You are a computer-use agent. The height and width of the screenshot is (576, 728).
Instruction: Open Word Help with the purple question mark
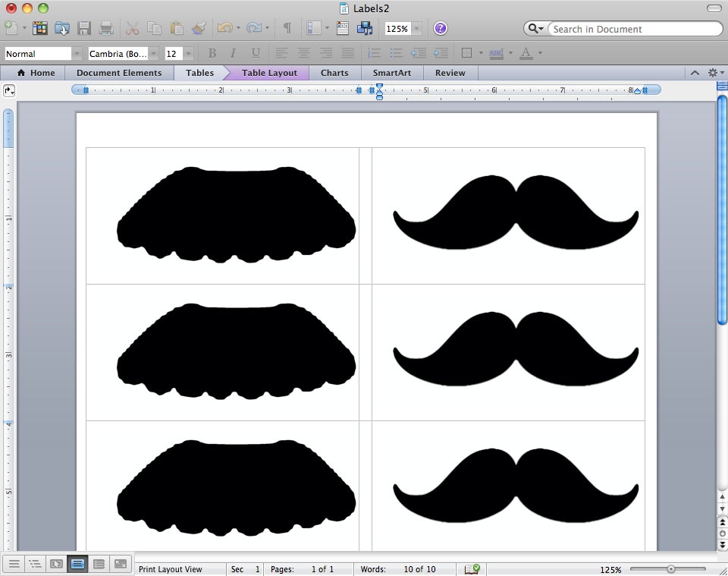point(440,28)
